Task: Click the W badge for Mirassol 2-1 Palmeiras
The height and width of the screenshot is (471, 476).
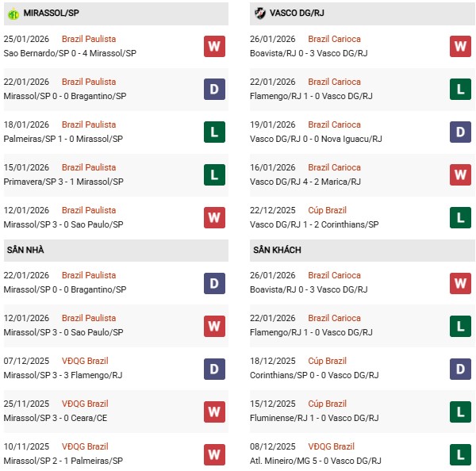Action: 214,454
